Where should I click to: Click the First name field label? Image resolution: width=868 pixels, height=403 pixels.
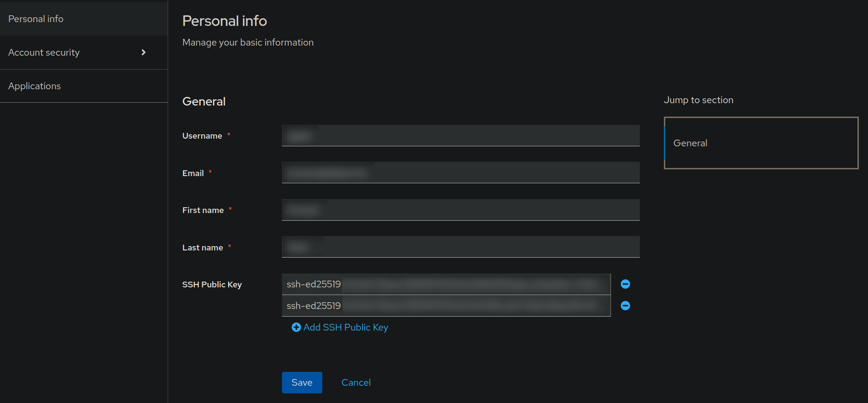click(203, 210)
